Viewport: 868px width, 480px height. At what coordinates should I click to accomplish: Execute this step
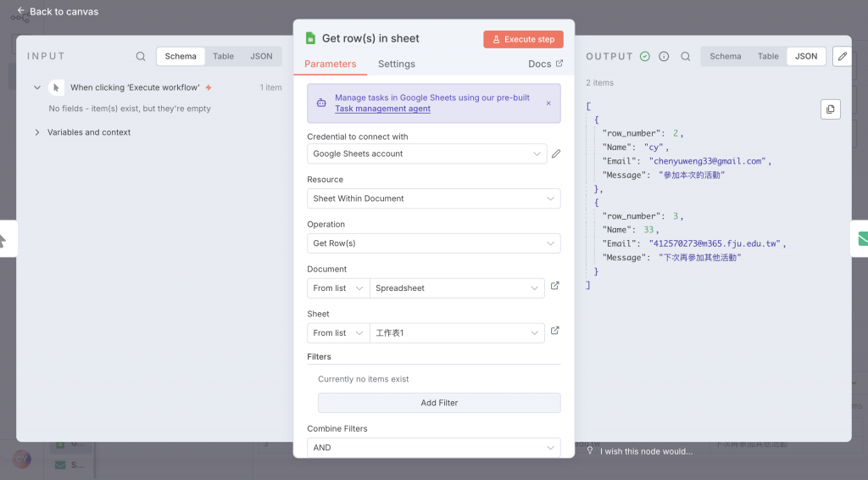click(x=523, y=39)
